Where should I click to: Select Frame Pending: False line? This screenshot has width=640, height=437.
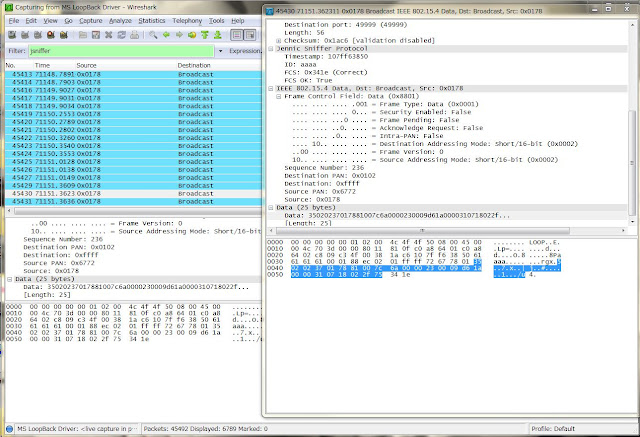[376, 120]
